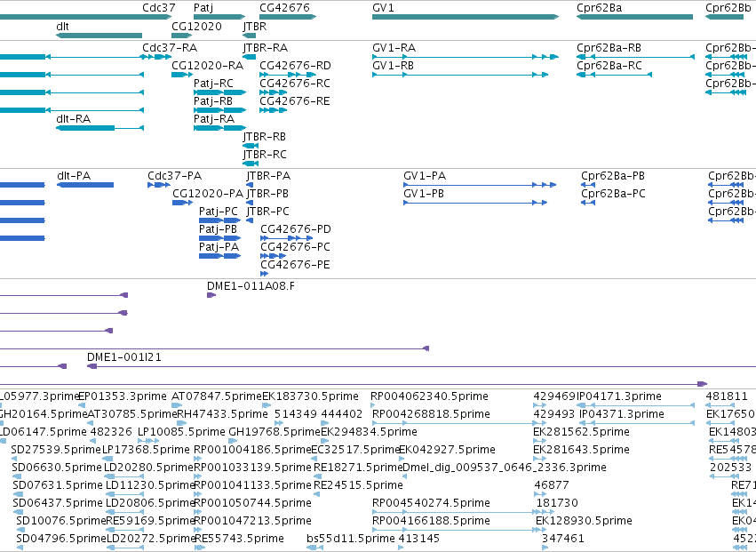Select transcript label 'CG42676-RD'
Image resolution: width=756 pixels, height=552 pixels.
[x=295, y=65]
